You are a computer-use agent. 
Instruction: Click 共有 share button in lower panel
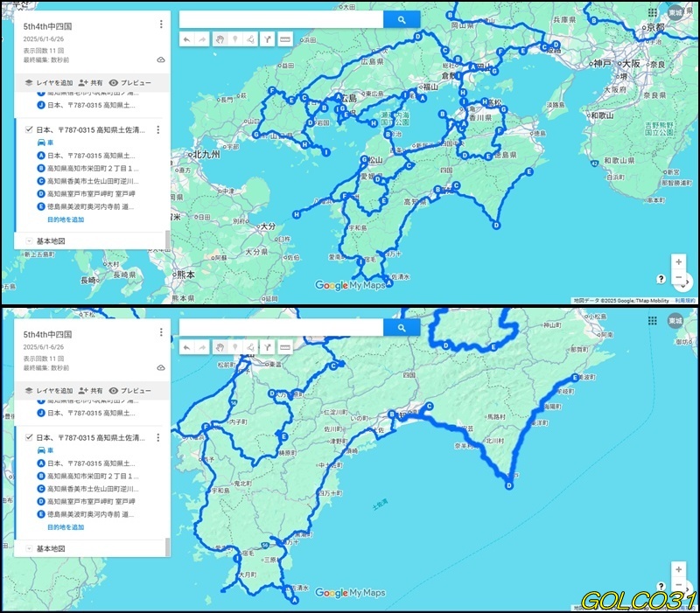click(89, 389)
